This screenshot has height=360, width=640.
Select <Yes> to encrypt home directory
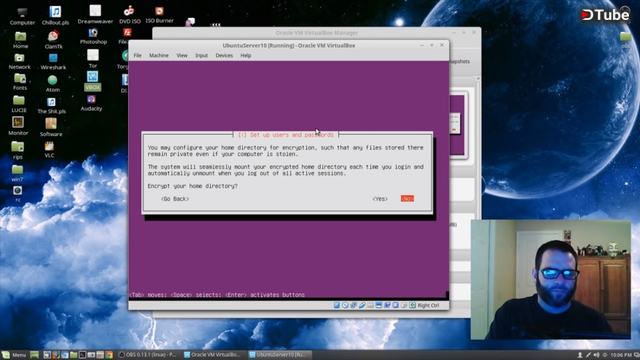tap(380, 199)
